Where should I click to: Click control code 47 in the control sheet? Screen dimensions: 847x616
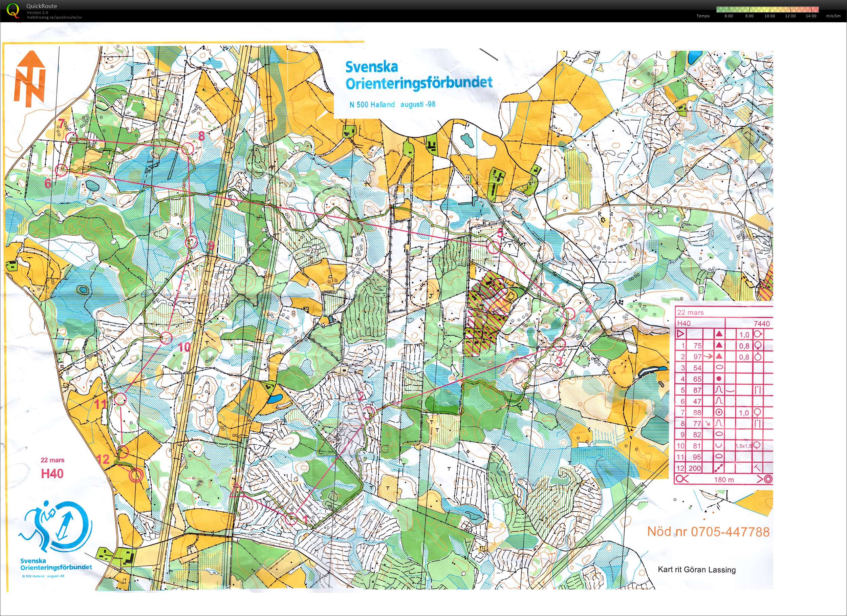tap(697, 402)
